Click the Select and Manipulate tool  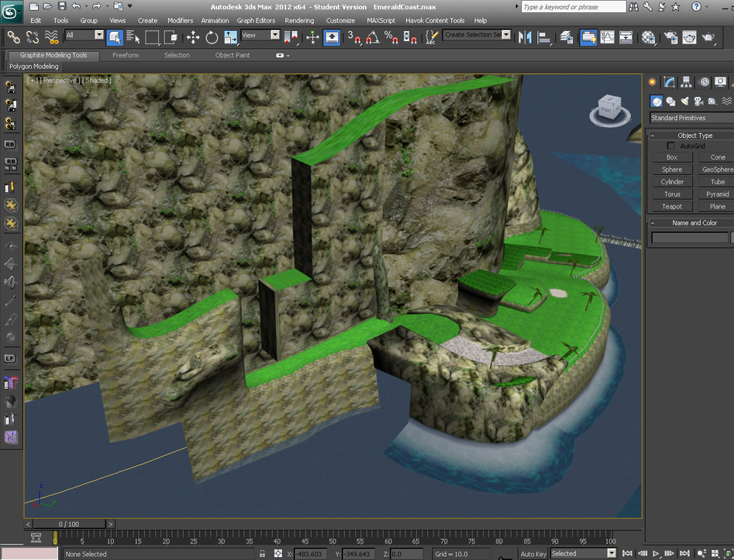[x=312, y=37]
